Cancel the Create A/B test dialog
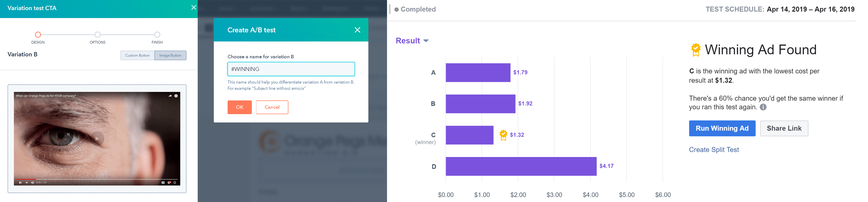Viewport: 868px width, 202px height. [x=272, y=107]
